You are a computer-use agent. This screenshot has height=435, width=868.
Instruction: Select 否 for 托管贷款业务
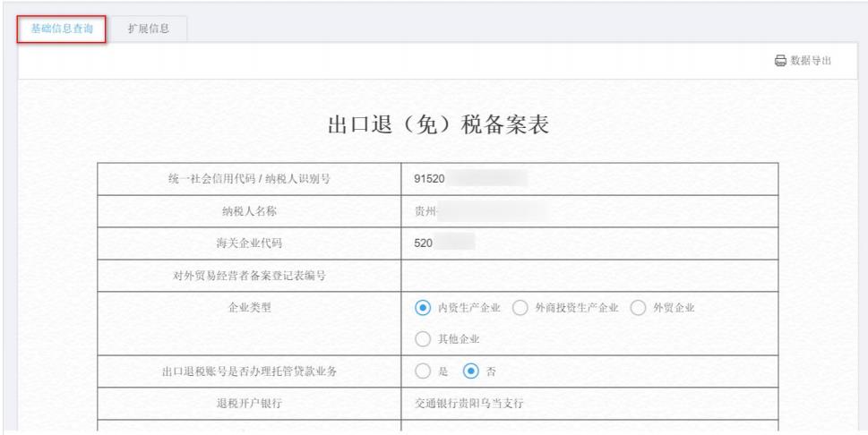click(470, 371)
